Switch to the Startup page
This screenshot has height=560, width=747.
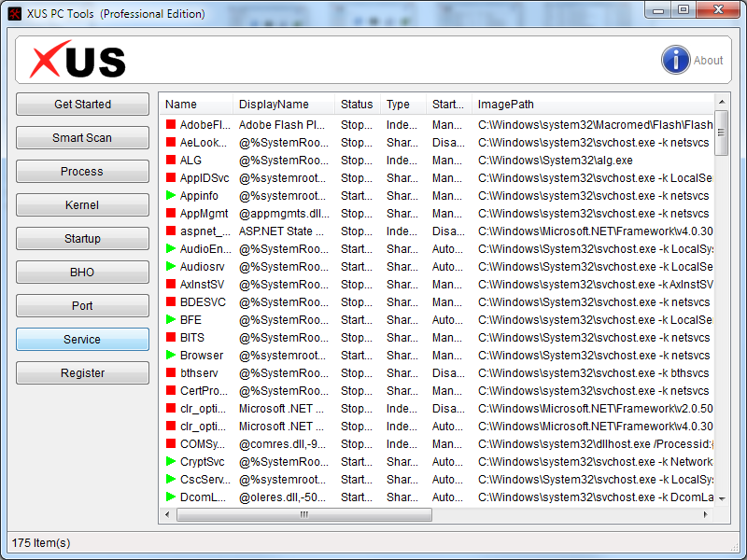(x=82, y=239)
